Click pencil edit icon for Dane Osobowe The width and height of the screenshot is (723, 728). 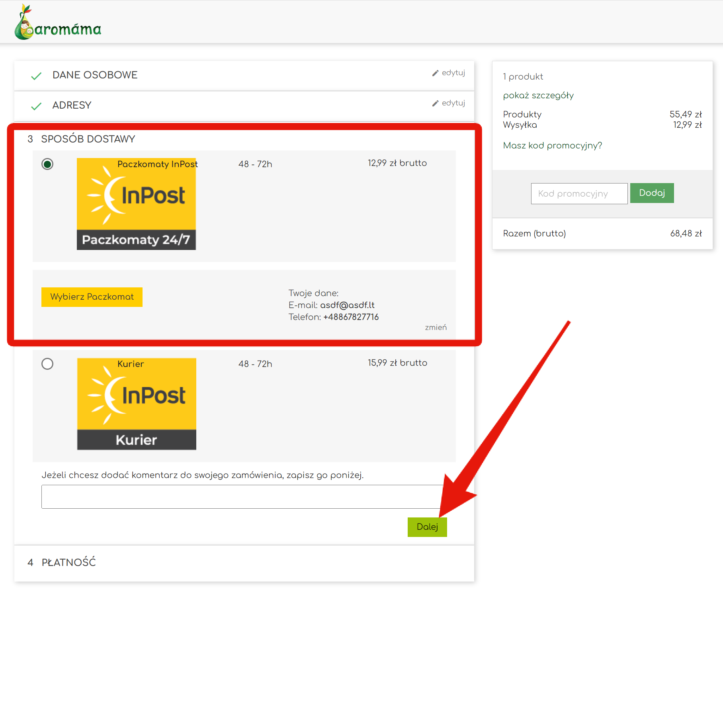(435, 73)
